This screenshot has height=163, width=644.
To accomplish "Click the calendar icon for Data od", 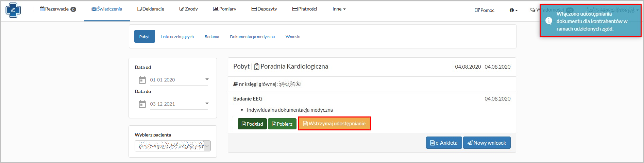I will tap(142, 80).
